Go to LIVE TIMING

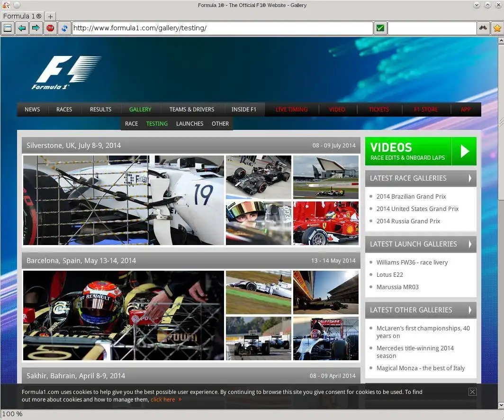click(x=291, y=110)
